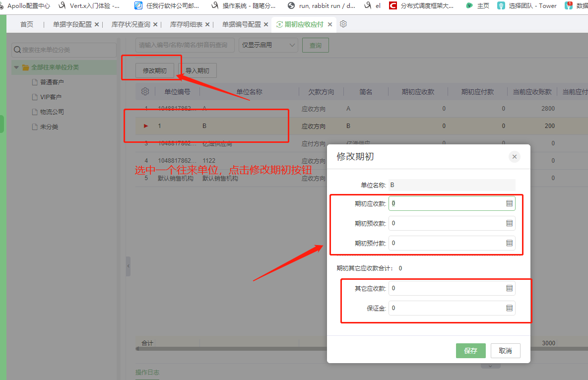Click the 操作日志 link

[x=147, y=372]
